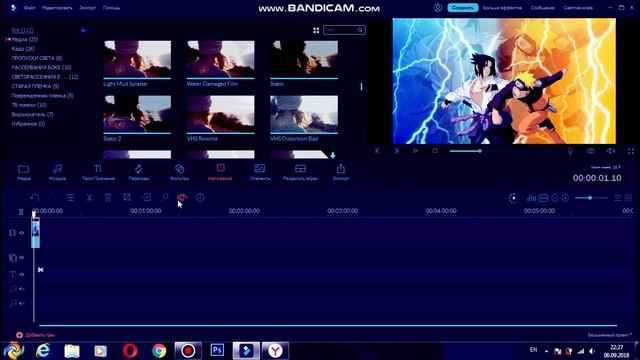The image size is (640, 360).
Task: Click the icon left of color palette
Action: [x=164, y=198]
